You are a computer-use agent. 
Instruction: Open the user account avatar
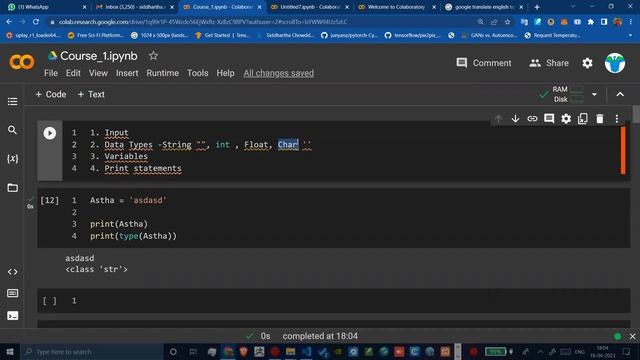pyautogui.click(x=615, y=63)
